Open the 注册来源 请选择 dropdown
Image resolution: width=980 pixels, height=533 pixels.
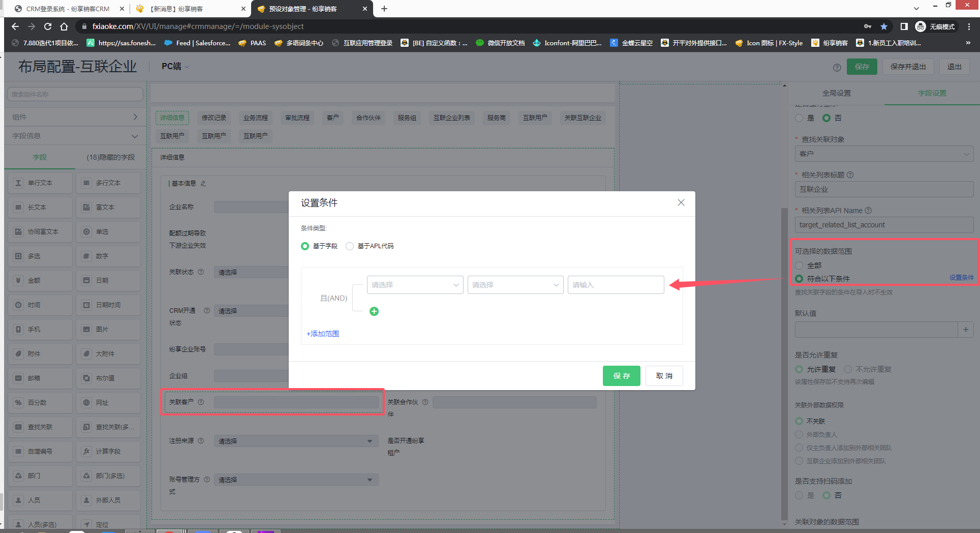(x=296, y=441)
